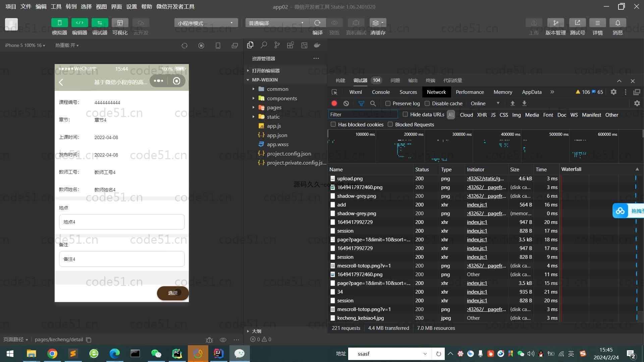
Task: Enable Preserve log checkbox
Action: point(388,104)
